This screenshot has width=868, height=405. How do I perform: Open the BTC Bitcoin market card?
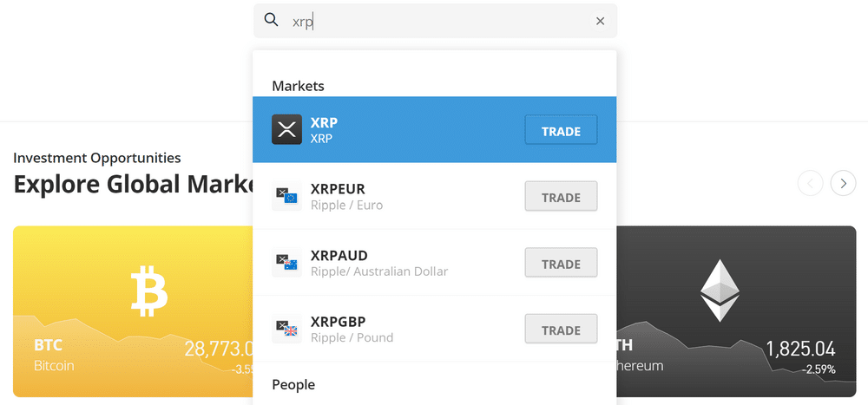coord(133,311)
